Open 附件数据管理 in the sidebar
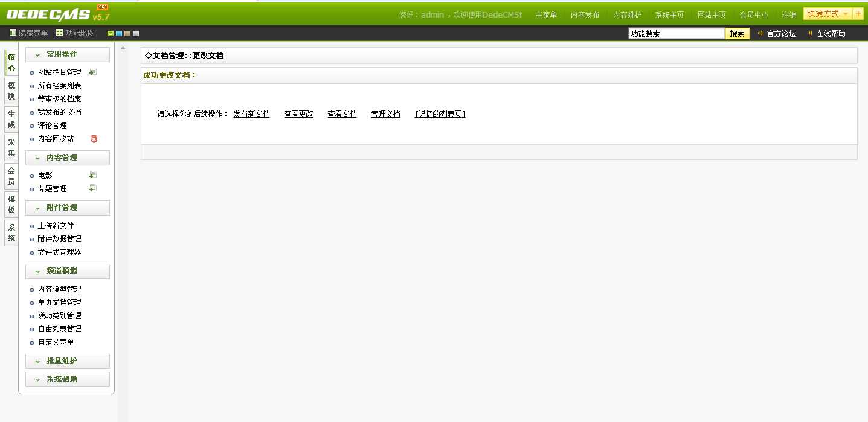 (x=59, y=239)
